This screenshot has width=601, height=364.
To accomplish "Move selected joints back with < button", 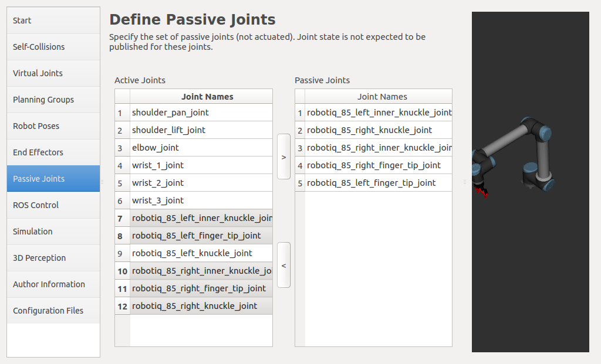I will (283, 265).
